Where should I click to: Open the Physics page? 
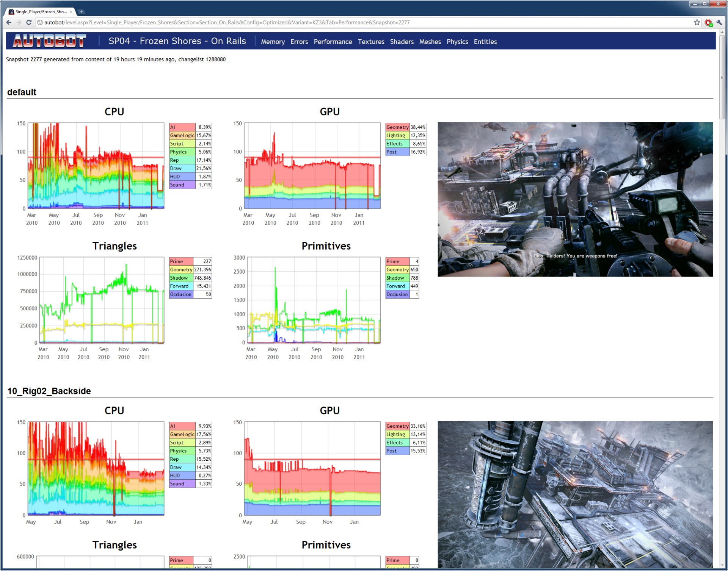[x=457, y=42]
